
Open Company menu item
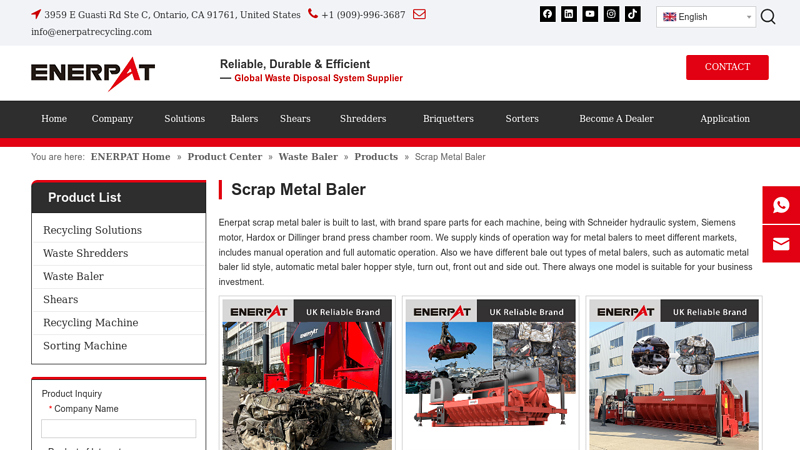click(112, 119)
